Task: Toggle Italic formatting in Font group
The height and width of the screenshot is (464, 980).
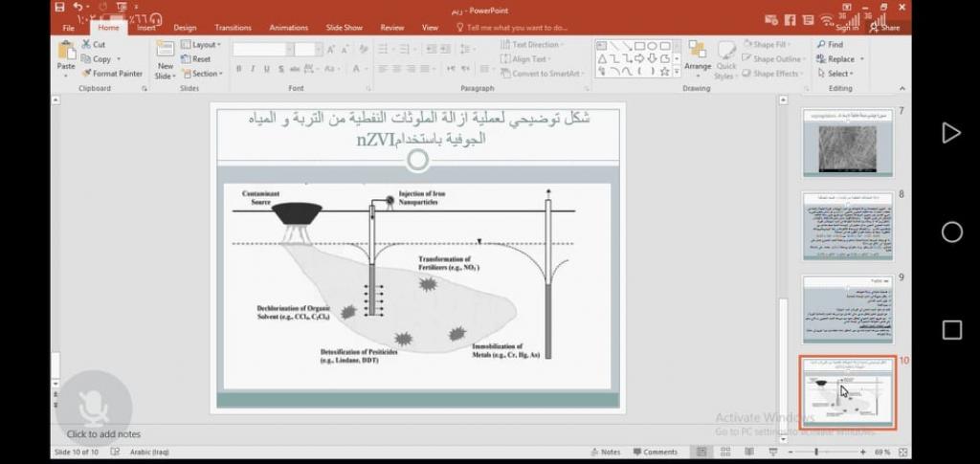Action: pos(253,69)
